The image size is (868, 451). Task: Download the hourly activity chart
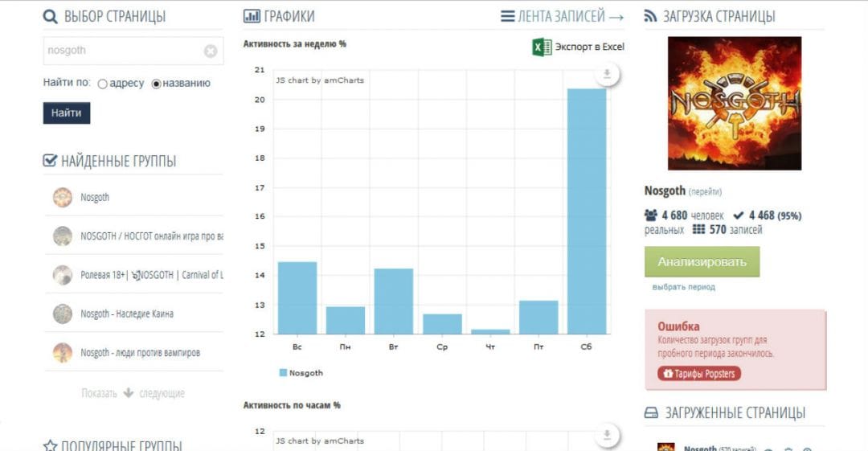click(608, 434)
